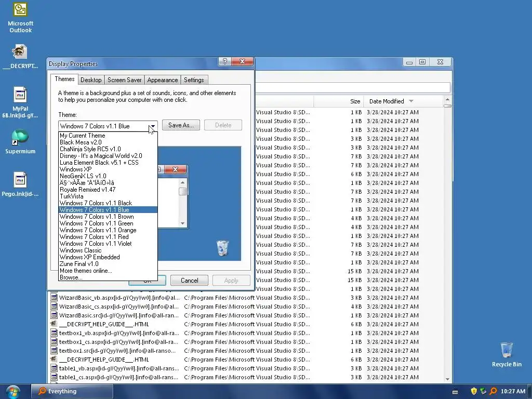The height and width of the screenshot is (399, 532).
Task: Click the Everything taskbar button
Action: point(72,391)
